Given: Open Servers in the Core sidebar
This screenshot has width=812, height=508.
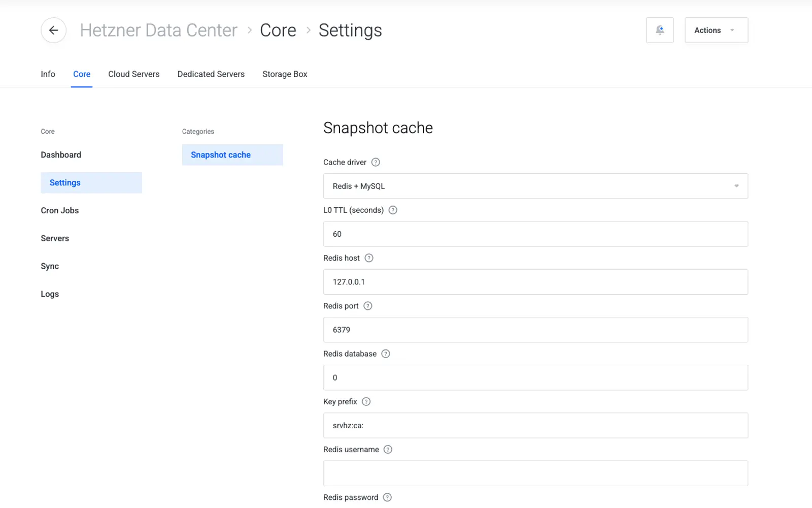Looking at the screenshot, I should pyautogui.click(x=55, y=238).
